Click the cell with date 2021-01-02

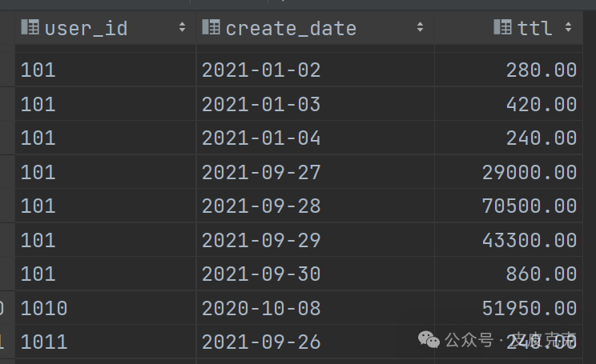tap(260, 70)
